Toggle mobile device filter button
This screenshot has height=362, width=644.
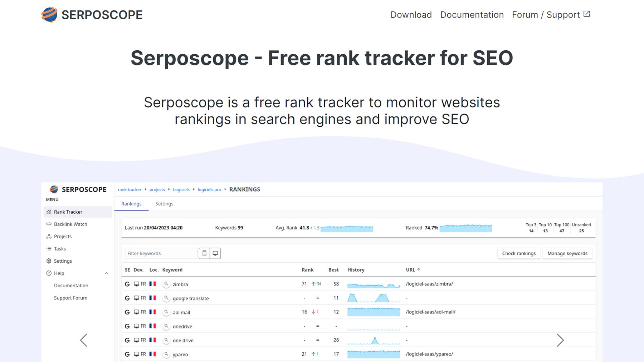(x=204, y=253)
